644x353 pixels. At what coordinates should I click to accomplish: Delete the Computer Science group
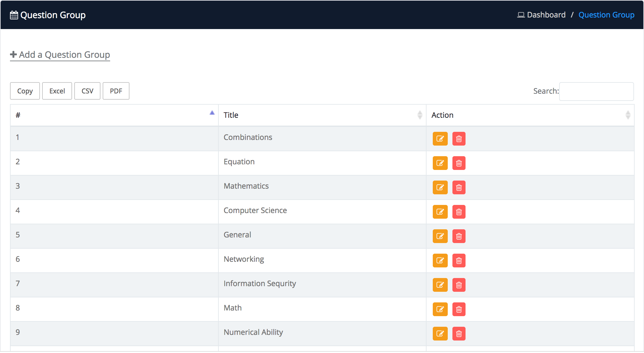point(459,212)
